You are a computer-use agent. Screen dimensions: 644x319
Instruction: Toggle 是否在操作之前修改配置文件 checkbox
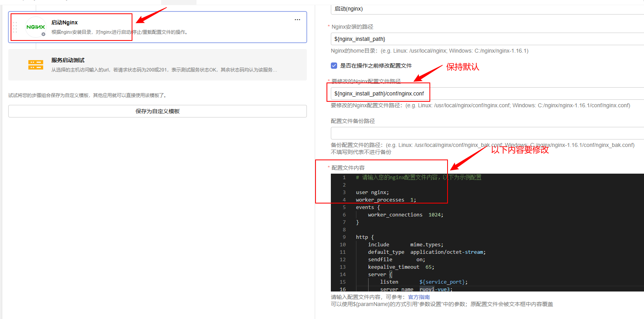point(334,66)
